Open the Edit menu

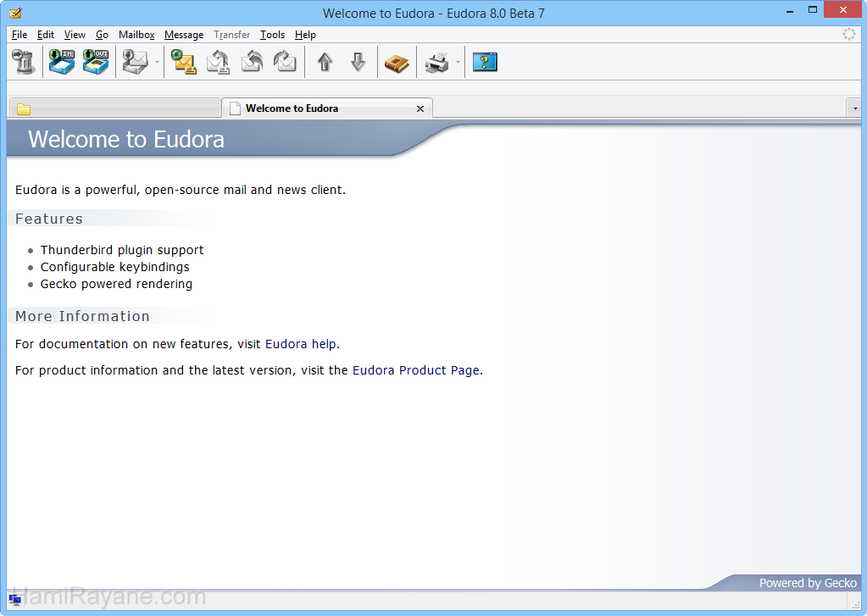45,34
